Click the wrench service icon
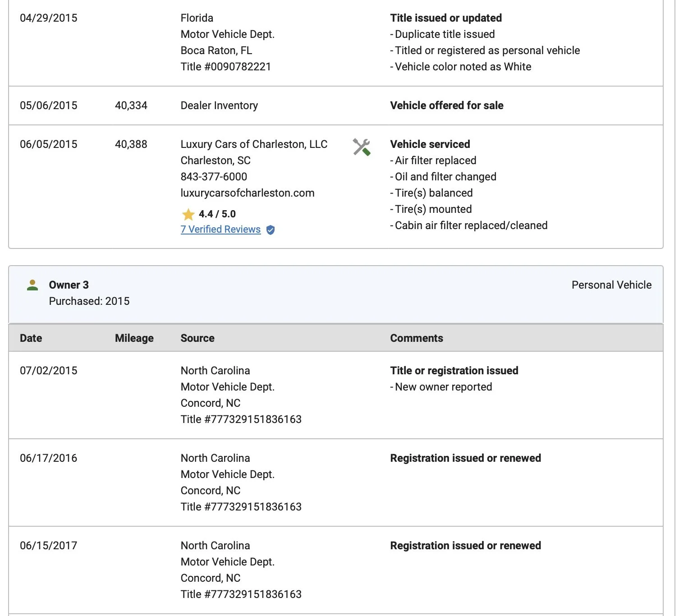The image size is (679, 616). point(361,147)
